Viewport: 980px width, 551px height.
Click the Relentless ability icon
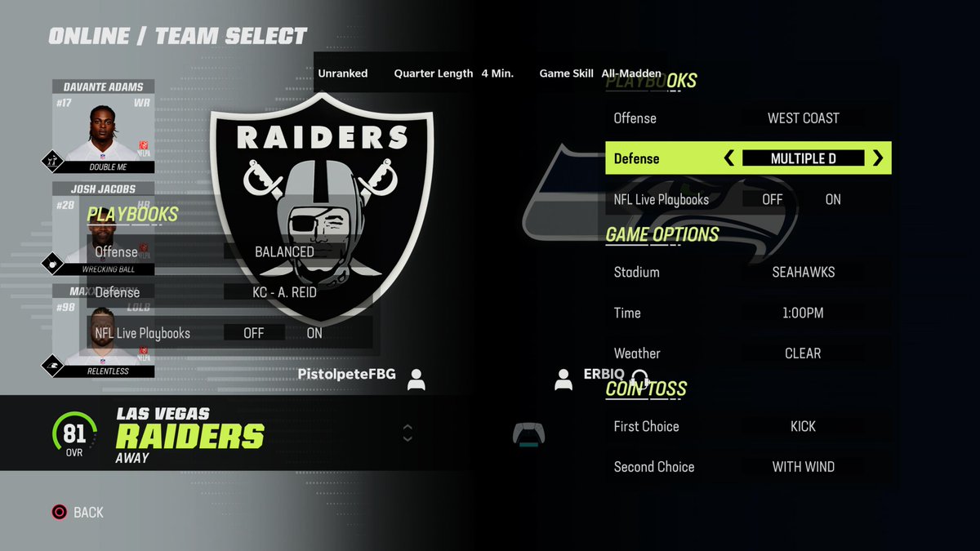(x=54, y=366)
